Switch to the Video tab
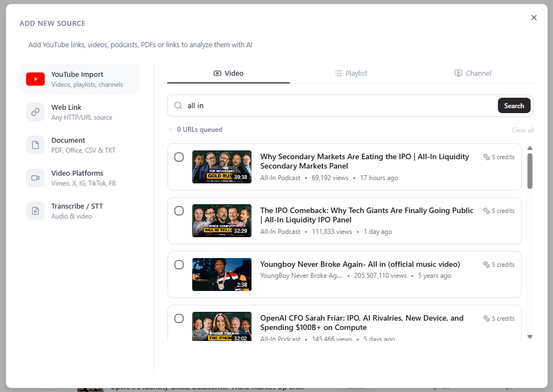This screenshot has height=392, width=553. 228,74
